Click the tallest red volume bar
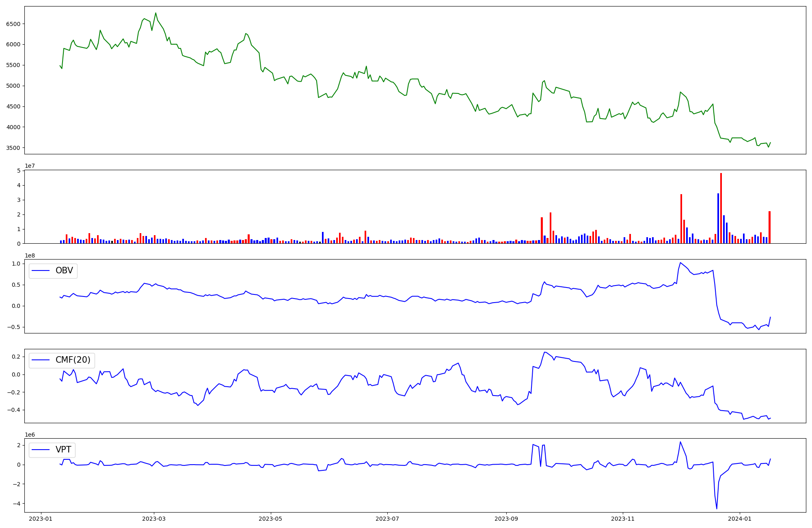 (721, 208)
